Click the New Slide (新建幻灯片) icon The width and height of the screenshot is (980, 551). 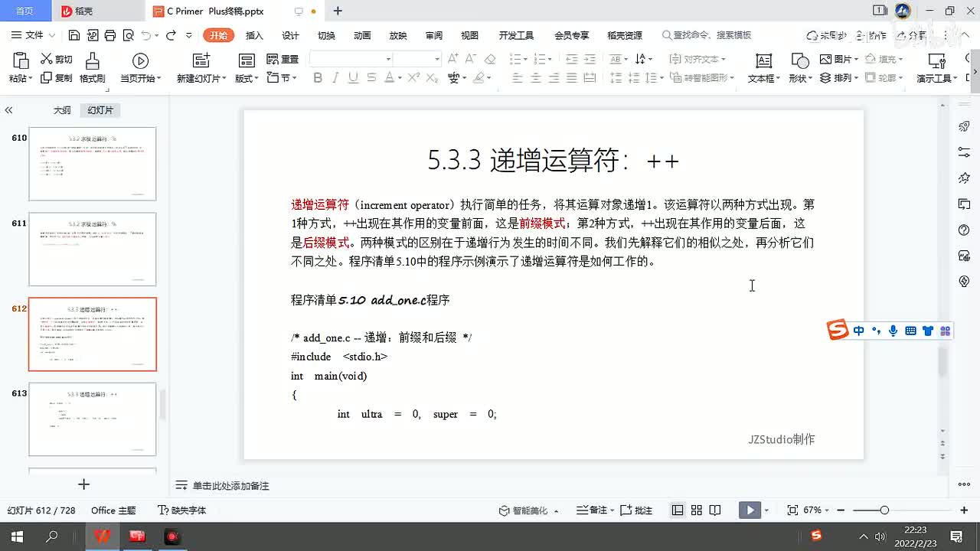pyautogui.click(x=201, y=61)
